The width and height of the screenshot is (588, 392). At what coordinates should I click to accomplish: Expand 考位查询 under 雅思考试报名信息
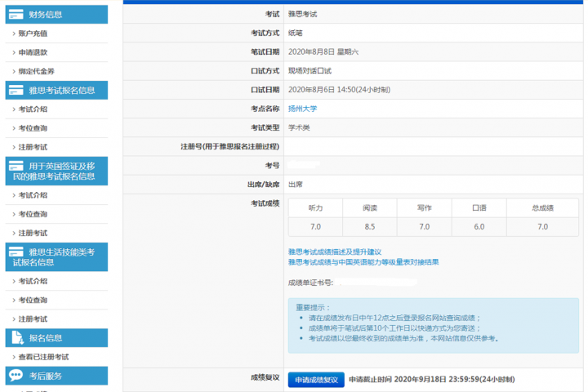pyautogui.click(x=33, y=128)
